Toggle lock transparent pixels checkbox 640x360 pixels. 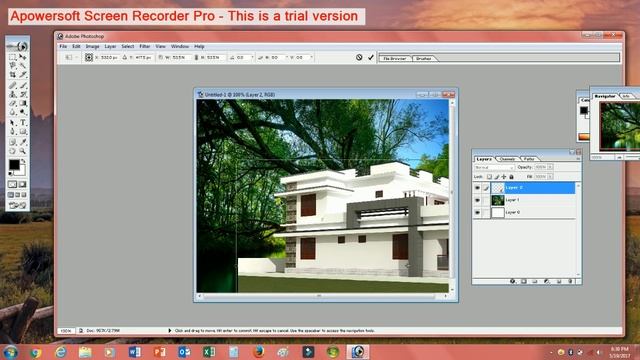(489, 177)
